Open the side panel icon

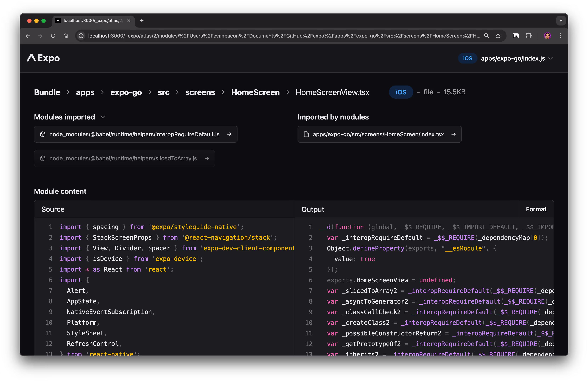pos(516,36)
